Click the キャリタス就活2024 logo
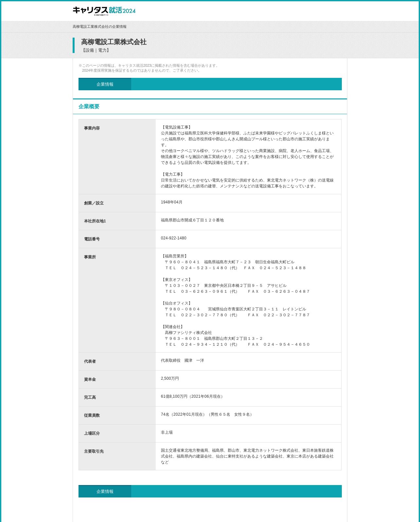Viewport: 420px width, 522px height. coord(104,11)
